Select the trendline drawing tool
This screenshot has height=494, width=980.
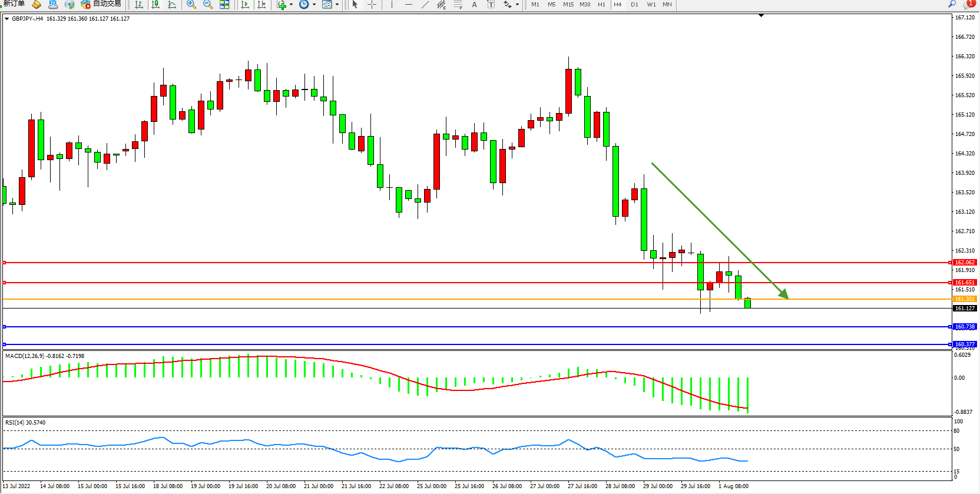pyautogui.click(x=425, y=5)
